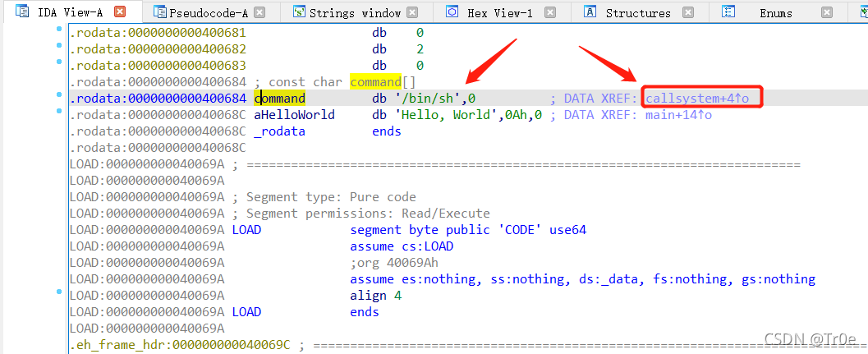Click the IDA View-A tab icon
Image resolution: width=868 pixels, height=354 pixels.
coord(23,12)
